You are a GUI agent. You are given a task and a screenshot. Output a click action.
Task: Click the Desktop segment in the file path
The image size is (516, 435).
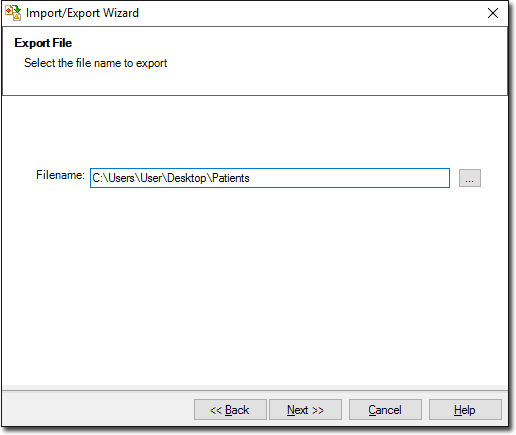(187, 178)
